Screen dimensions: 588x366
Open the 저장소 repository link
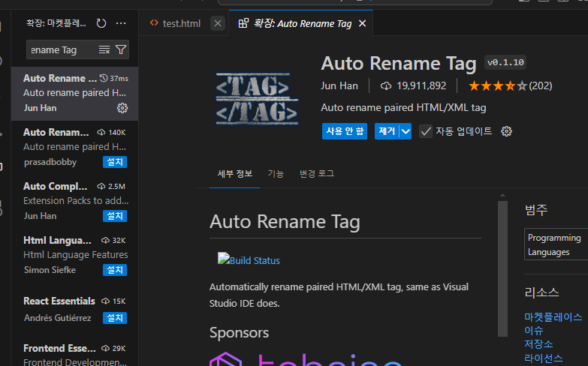pyautogui.click(x=538, y=344)
